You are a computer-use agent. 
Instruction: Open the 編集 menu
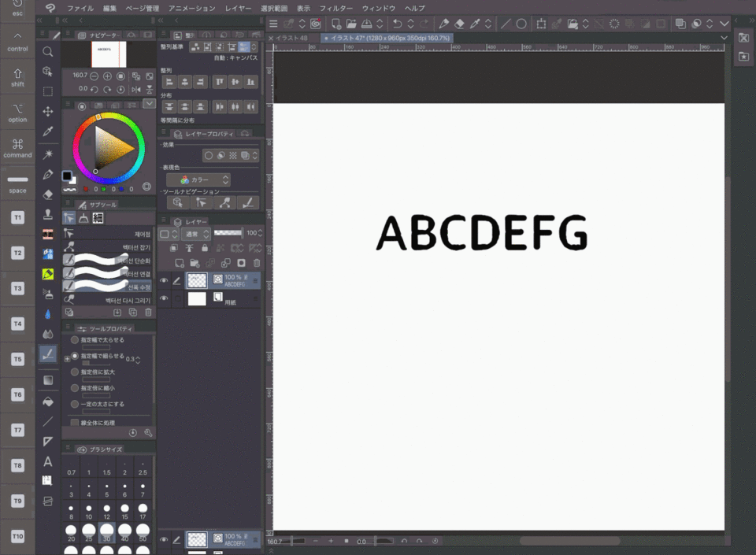109,8
